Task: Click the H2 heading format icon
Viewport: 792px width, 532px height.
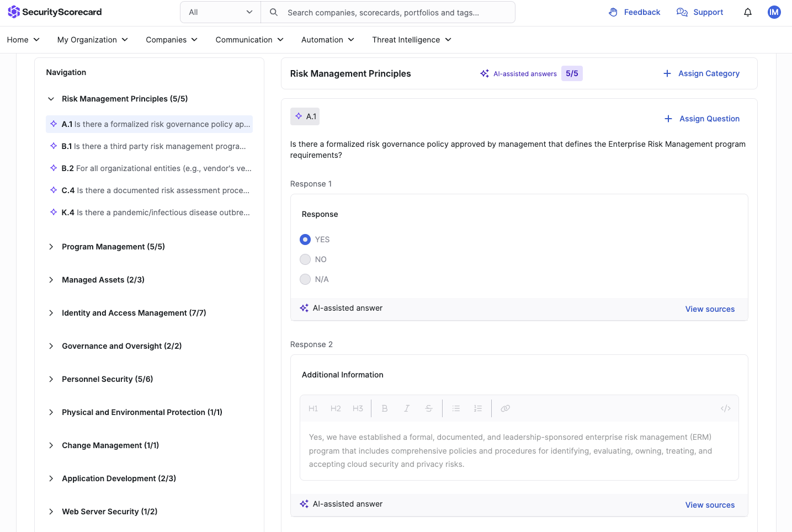Action: 336,408
